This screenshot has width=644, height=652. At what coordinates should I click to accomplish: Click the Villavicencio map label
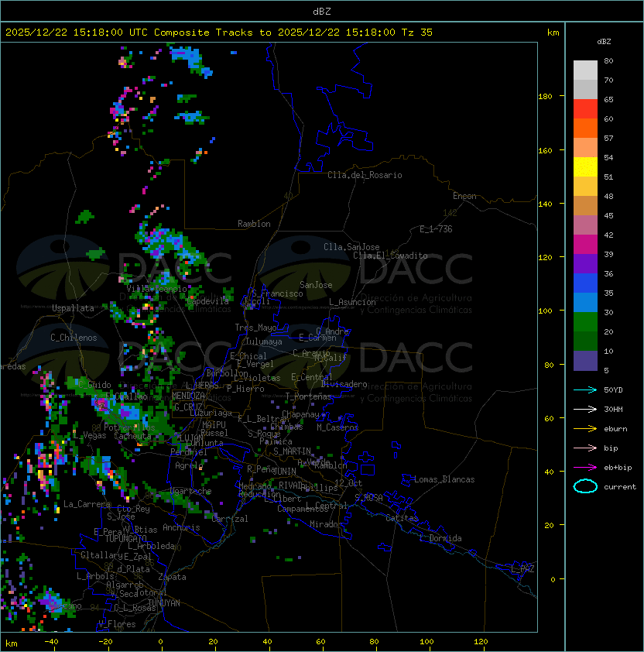point(156,289)
